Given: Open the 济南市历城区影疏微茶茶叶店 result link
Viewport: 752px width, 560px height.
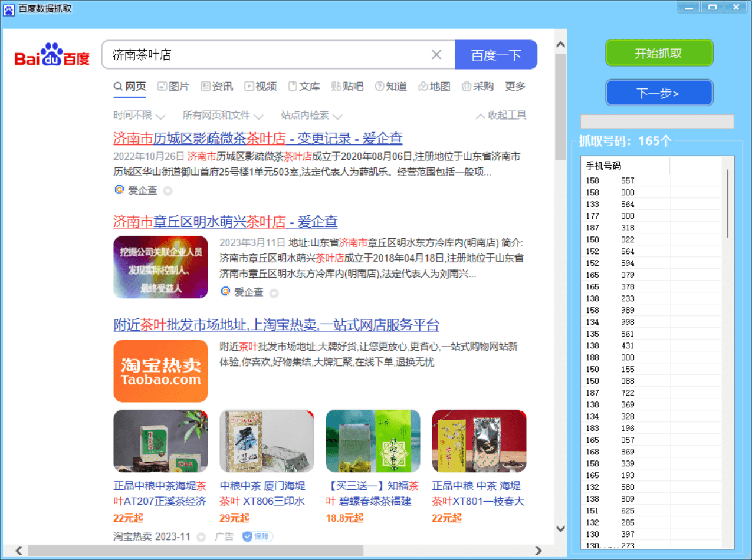Looking at the screenshot, I should click(258, 139).
